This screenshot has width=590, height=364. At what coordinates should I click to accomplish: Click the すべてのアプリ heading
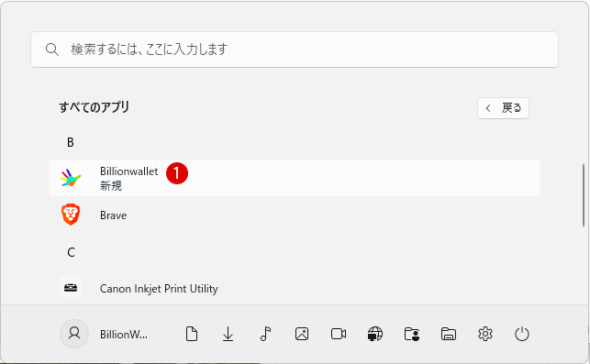[x=95, y=107]
